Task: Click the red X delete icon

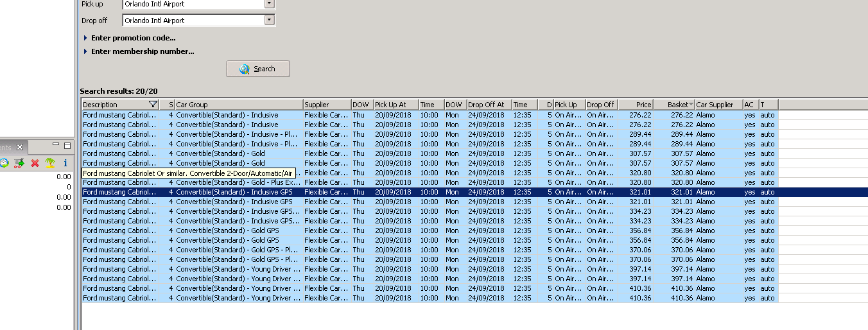Action: [35, 163]
